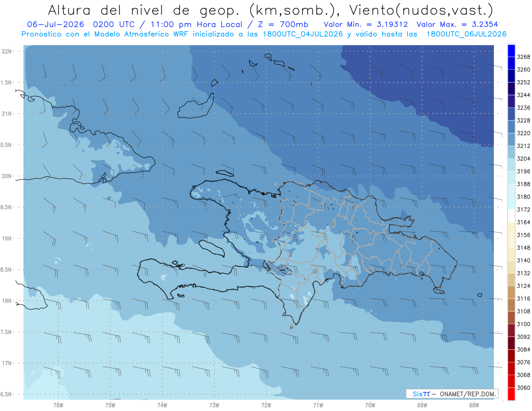This screenshot has height=411, width=532.
Task: Click the bright blue top color scale swatch
Action: pyautogui.click(x=511, y=51)
